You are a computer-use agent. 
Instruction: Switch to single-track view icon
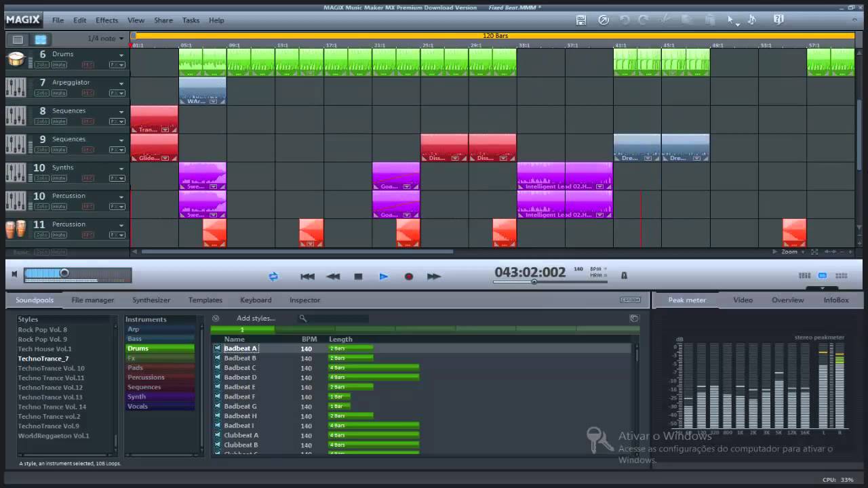(x=18, y=39)
